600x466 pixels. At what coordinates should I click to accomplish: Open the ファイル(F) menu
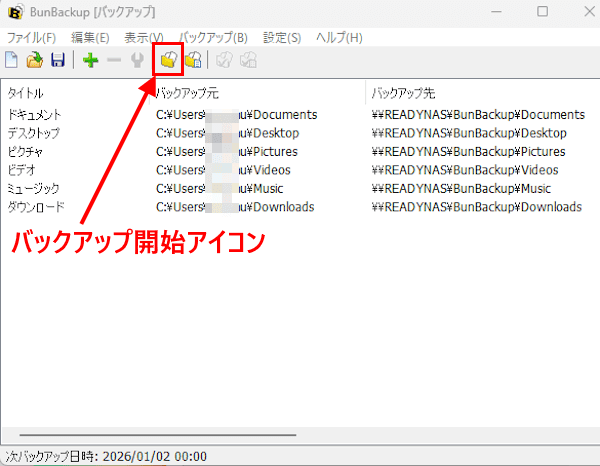coord(31,37)
